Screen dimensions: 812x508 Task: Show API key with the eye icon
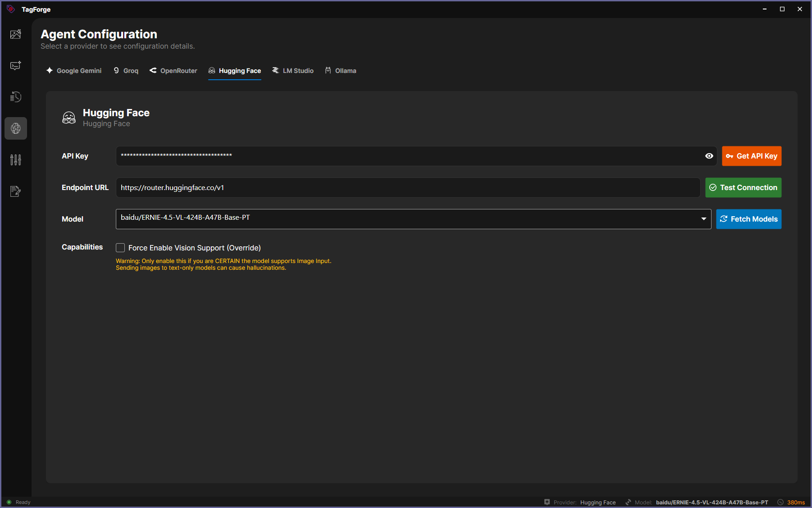click(709, 156)
